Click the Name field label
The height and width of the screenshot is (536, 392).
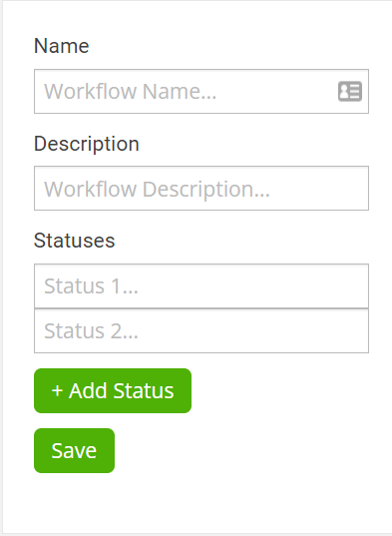pos(62,46)
